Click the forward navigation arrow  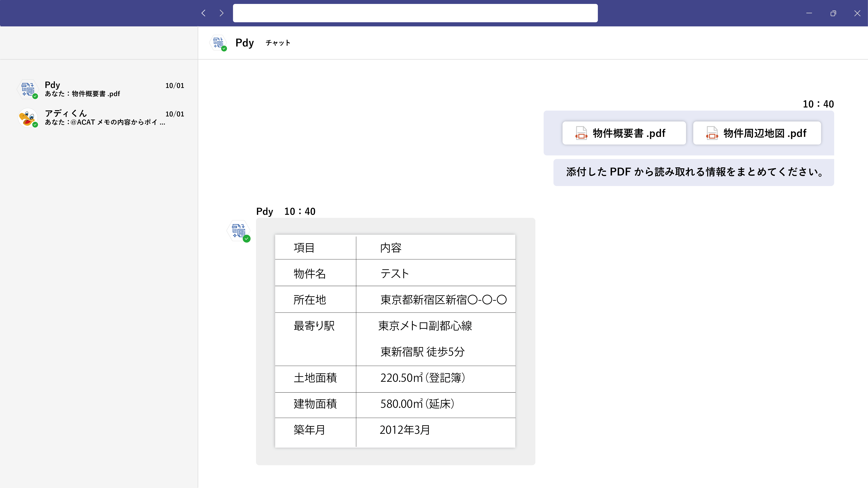point(221,13)
